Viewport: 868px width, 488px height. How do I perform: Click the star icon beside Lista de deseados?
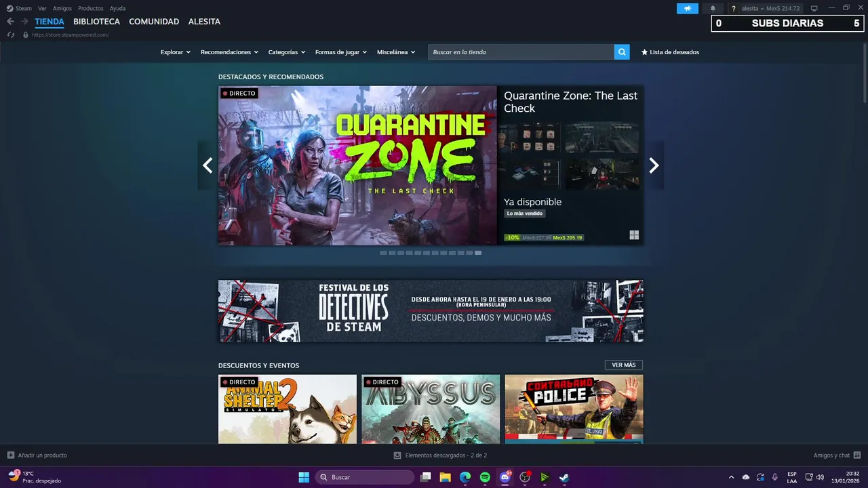point(644,52)
